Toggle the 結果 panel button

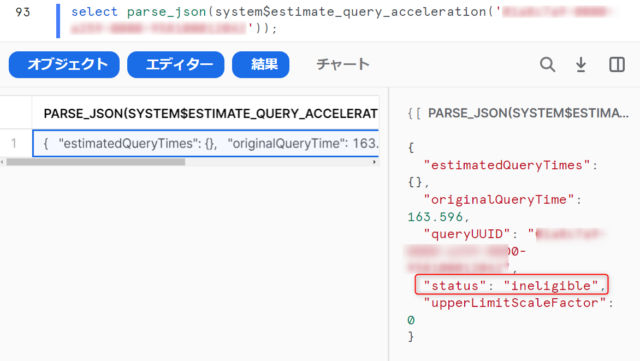260,65
